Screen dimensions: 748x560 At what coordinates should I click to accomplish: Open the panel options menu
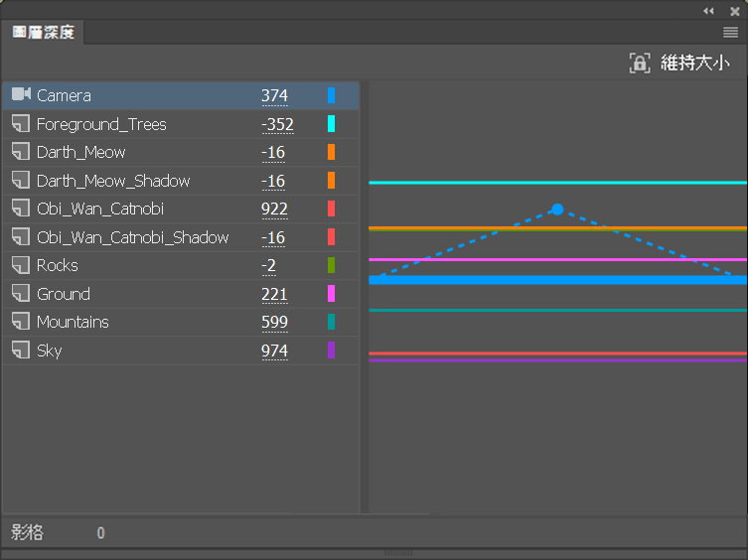coord(730,33)
